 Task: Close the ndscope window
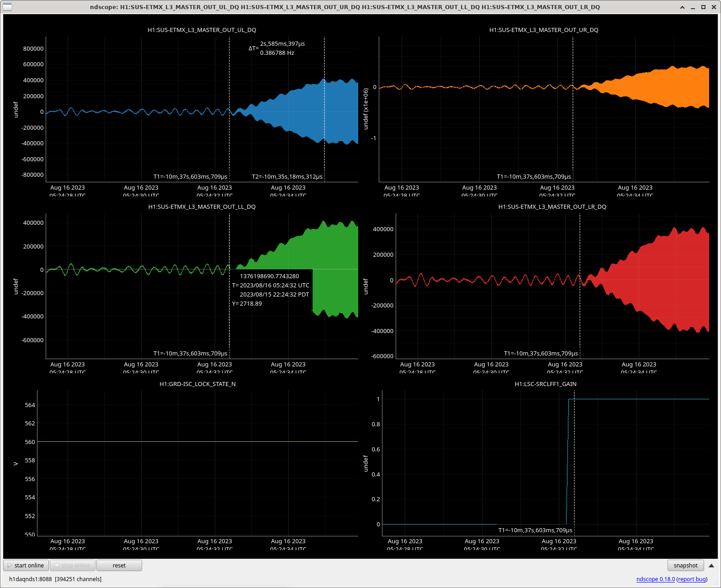click(714, 7)
